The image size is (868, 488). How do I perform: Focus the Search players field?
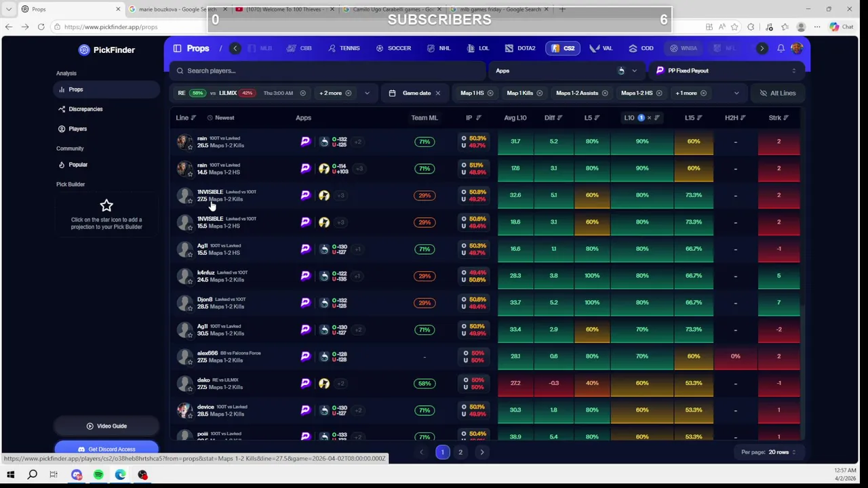point(328,70)
